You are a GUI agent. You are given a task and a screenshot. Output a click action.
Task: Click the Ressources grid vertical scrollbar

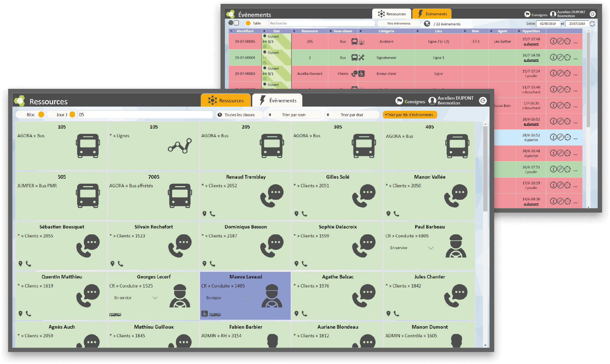pyautogui.click(x=485, y=169)
